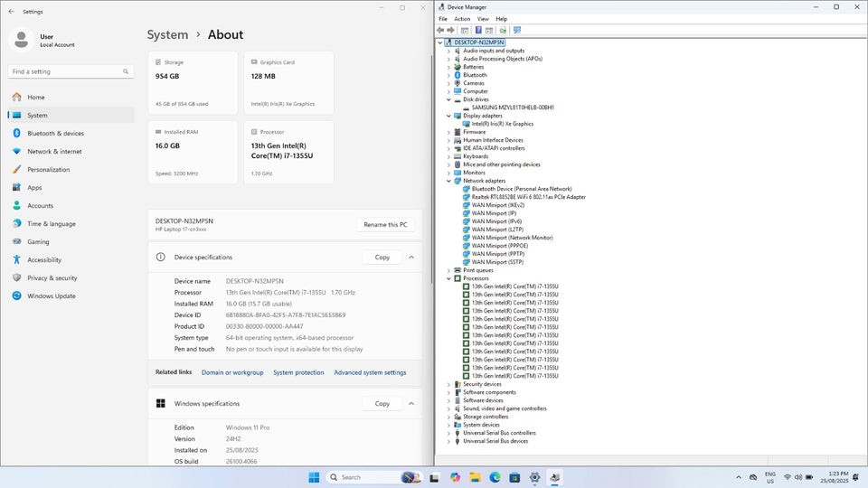
Task: Click Scan for hardware changes monitor icon
Action: pos(517,31)
